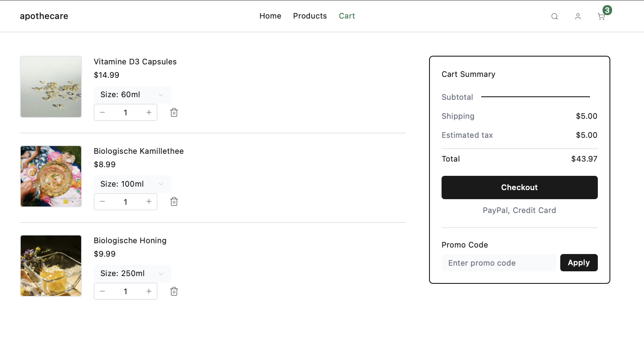644x340 pixels.
Task: Increase Biologische Honing quantity with plus
Action: click(x=149, y=291)
